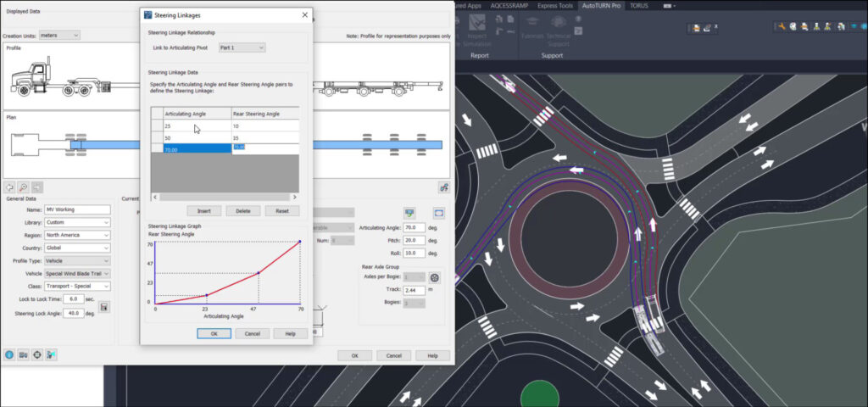
Task: Click the magnifier zoom icon below Plan view
Action: 23,187
